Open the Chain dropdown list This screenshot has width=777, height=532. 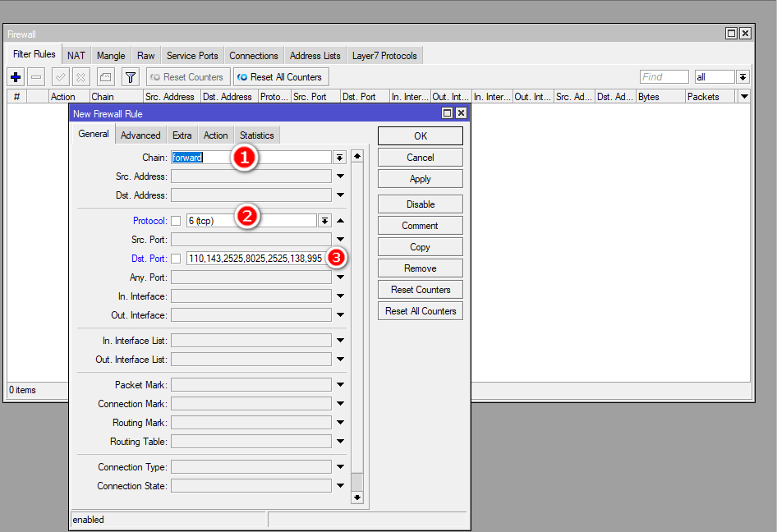[x=339, y=158]
